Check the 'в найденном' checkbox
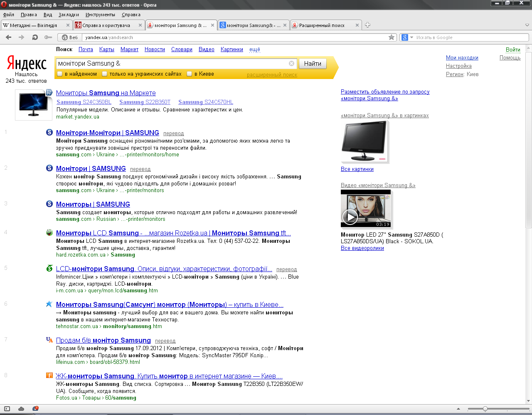The image size is (532, 415). pyautogui.click(x=60, y=74)
